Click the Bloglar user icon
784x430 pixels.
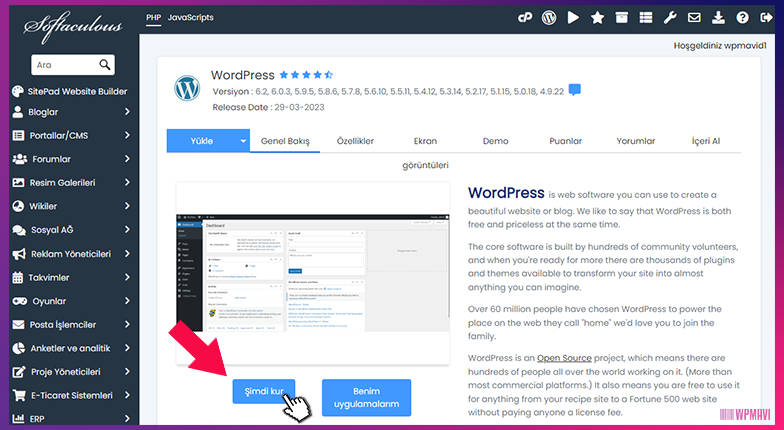(x=18, y=112)
